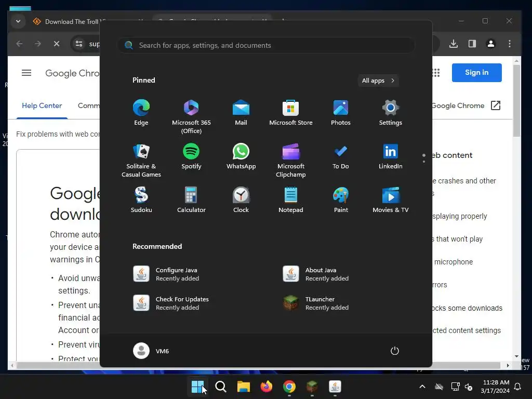Screen dimensions: 532x399
Task: Stop loading the page in Chrome
Action: tap(57, 44)
